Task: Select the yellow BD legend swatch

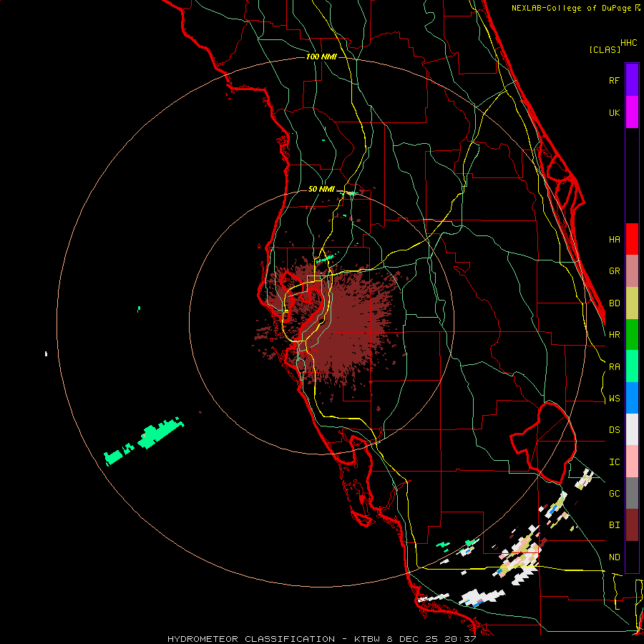Action: (632, 303)
